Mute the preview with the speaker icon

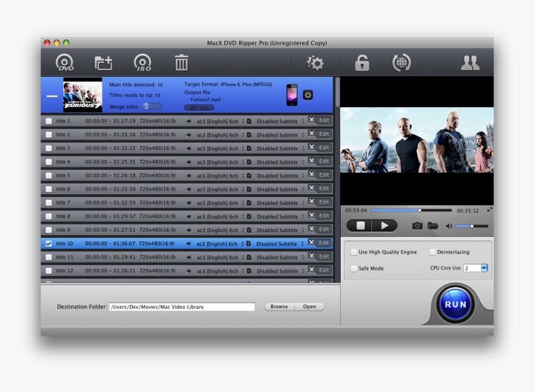click(x=449, y=226)
